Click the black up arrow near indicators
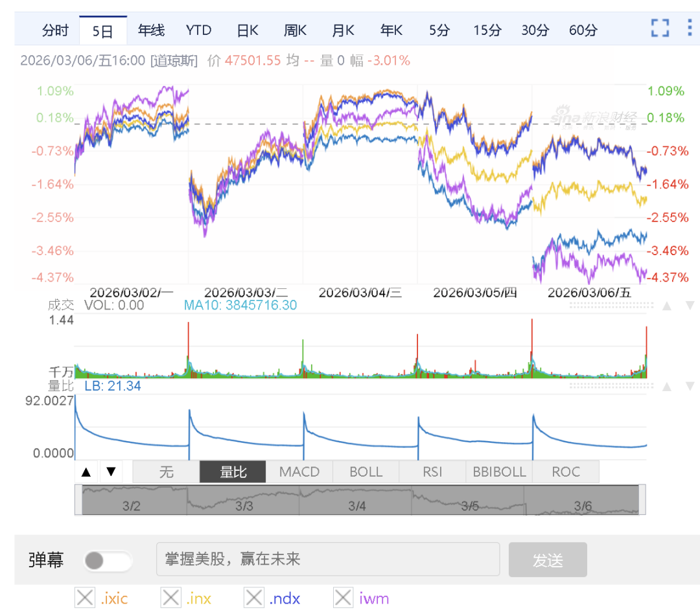Image resolution: width=700 pixels, height=612 pixels. click(86, 472)
